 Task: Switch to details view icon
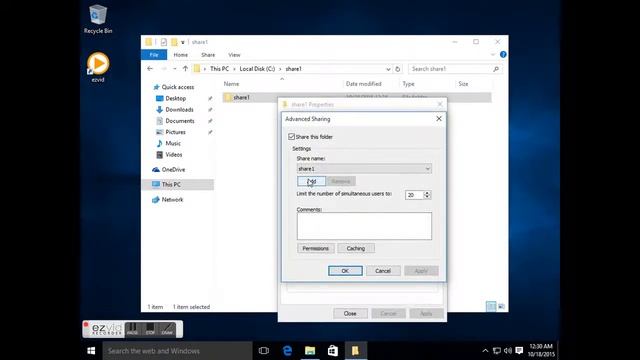point(491,306)
